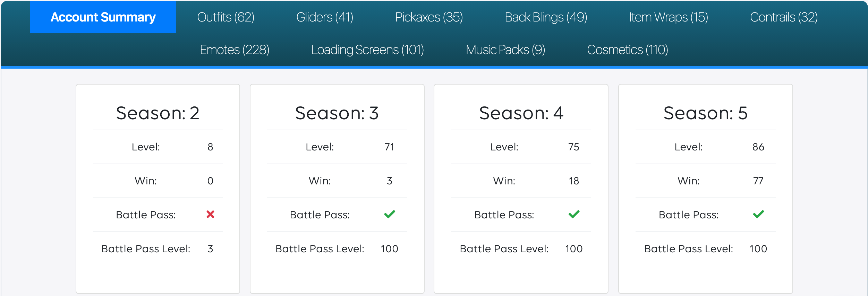View the Back Blings (49) tab
The image size is (868, 296).
(x=546, y=17)
